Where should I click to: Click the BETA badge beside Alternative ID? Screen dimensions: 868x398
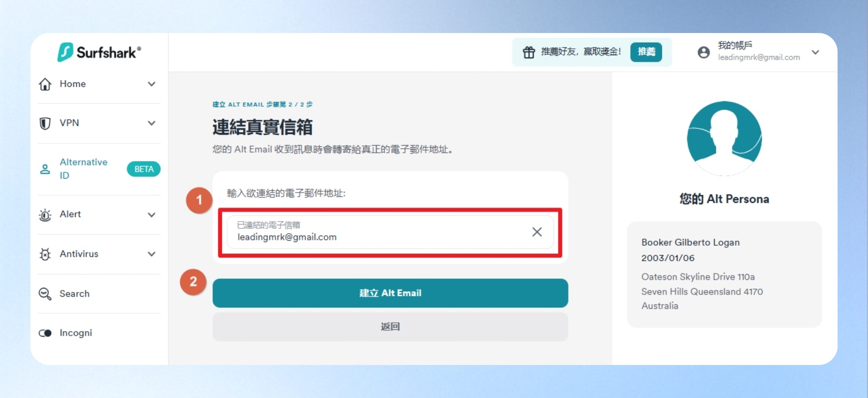click(144, 169)
